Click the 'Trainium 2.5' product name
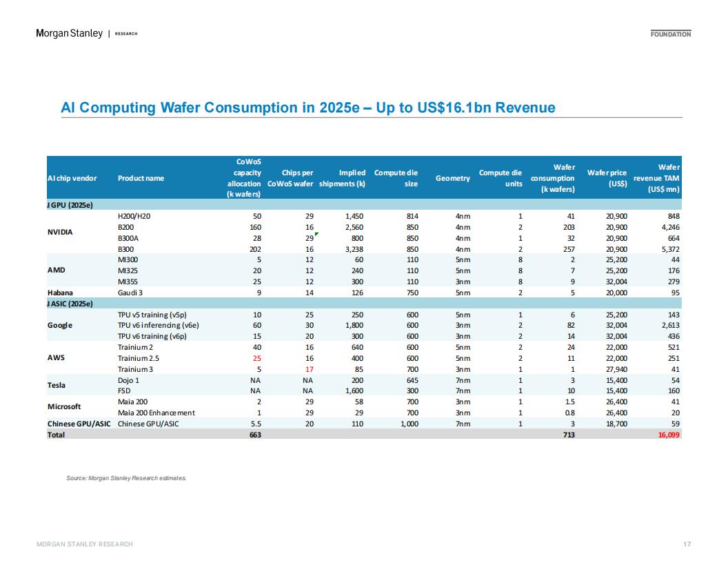The width and height of the screenshot is (728, 563). [x=138, y=358]
